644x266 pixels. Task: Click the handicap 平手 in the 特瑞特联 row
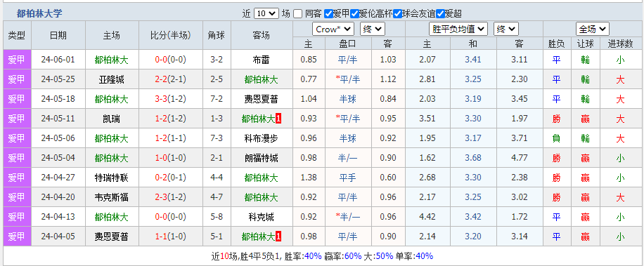tap(348, 178)
